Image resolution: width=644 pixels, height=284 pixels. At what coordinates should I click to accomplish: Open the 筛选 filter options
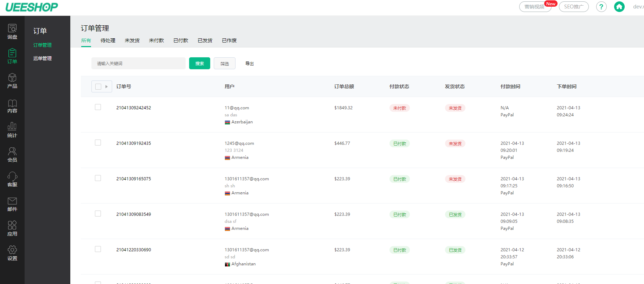[225, 64]
